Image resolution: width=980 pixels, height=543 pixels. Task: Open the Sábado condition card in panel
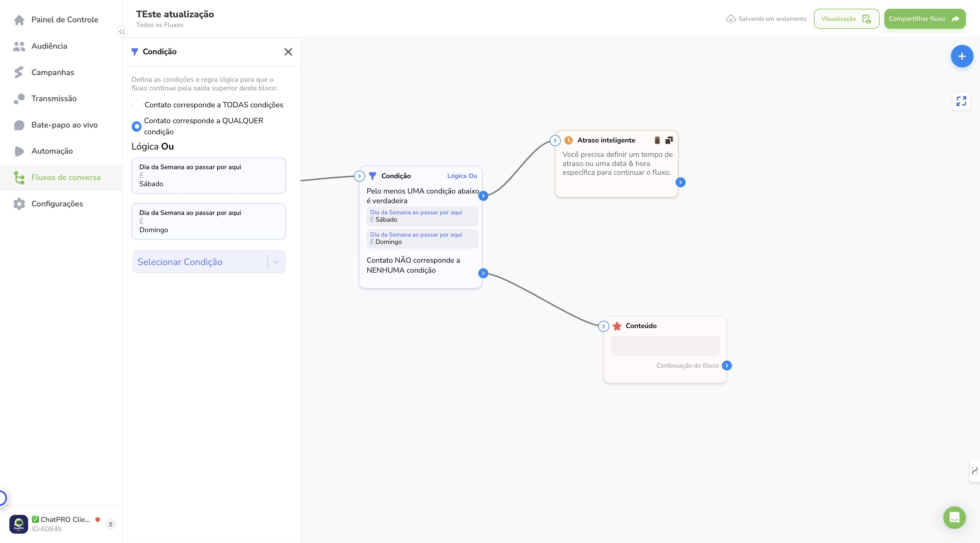[209, 175]
